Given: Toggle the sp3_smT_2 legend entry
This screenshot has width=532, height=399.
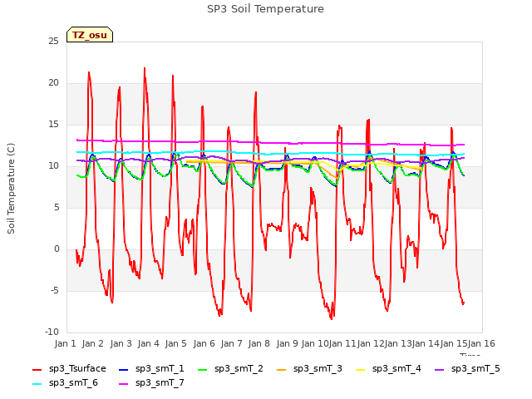Looking at the screenshot, I should point(230,369).
